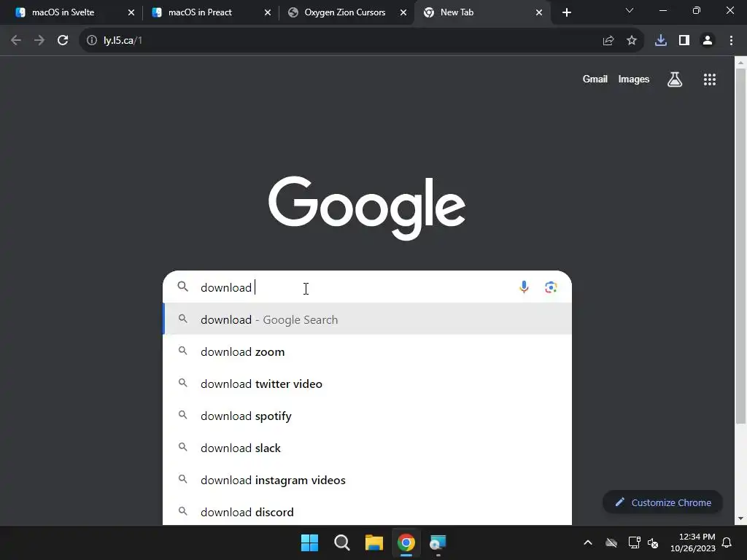This screenshot has height=560, width=747.
Task: Open the Images link
Action: pyautogui.click(x=634, y=79)
